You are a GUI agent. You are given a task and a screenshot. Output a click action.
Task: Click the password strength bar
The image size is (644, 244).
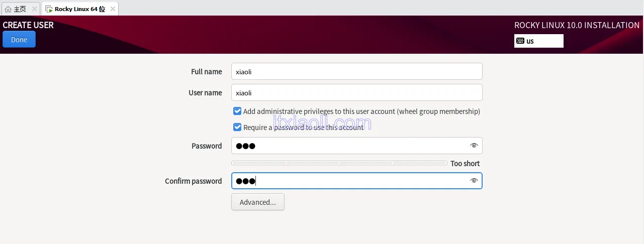click(339, 163)
